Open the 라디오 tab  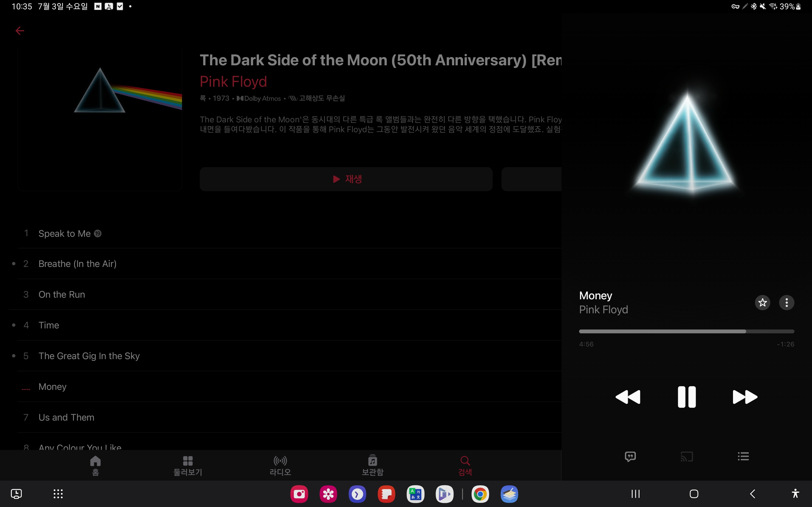tap(280, 465)
